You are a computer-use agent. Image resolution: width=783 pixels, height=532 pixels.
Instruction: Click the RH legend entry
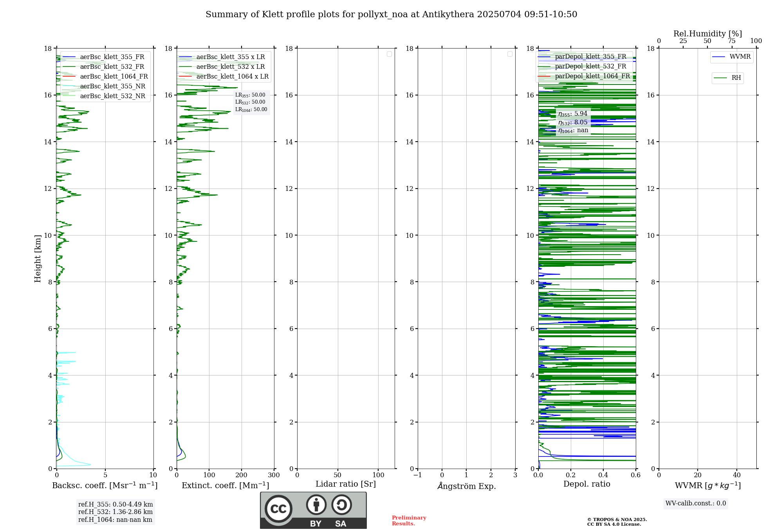(727, 78)
